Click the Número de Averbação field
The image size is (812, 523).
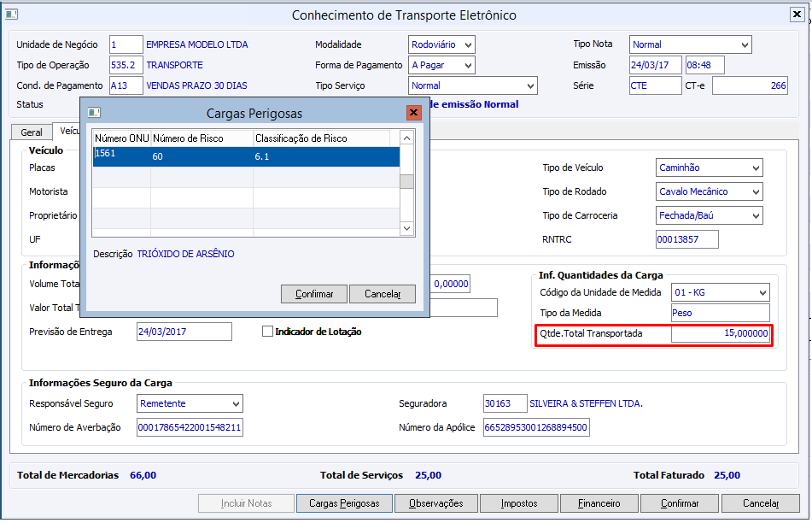point(190,427)
